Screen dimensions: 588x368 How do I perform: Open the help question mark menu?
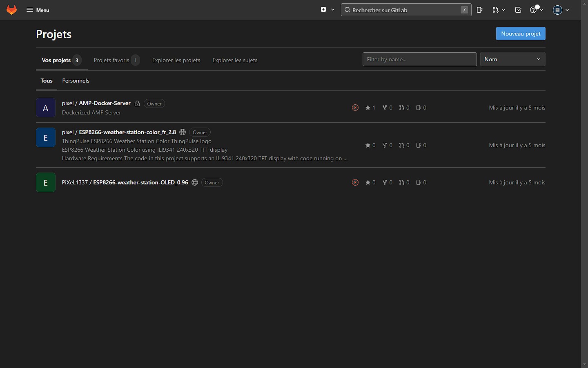tap(536, 10)
